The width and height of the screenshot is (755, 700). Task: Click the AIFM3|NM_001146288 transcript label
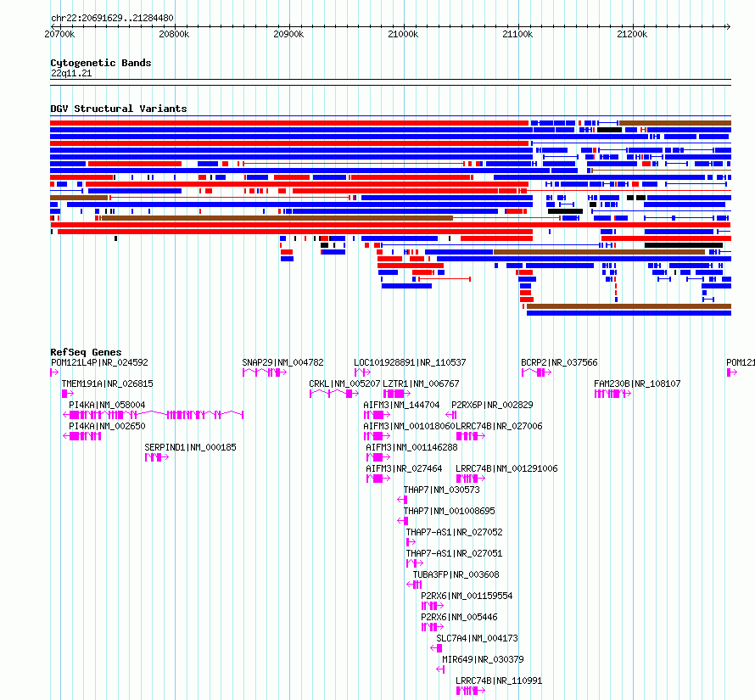(411, 447)
